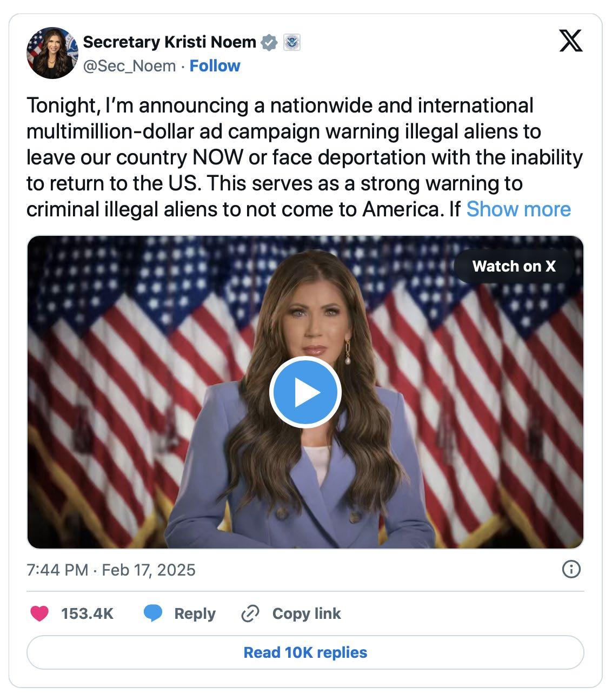This screenshot has height=700, width=612.
Task: Click the 153.4K likes count
Action: [x=87, y=613]
